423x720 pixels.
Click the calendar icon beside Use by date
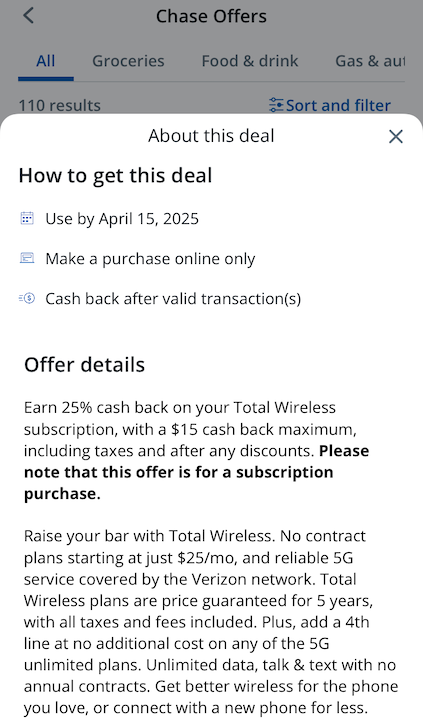pos(27,218)
